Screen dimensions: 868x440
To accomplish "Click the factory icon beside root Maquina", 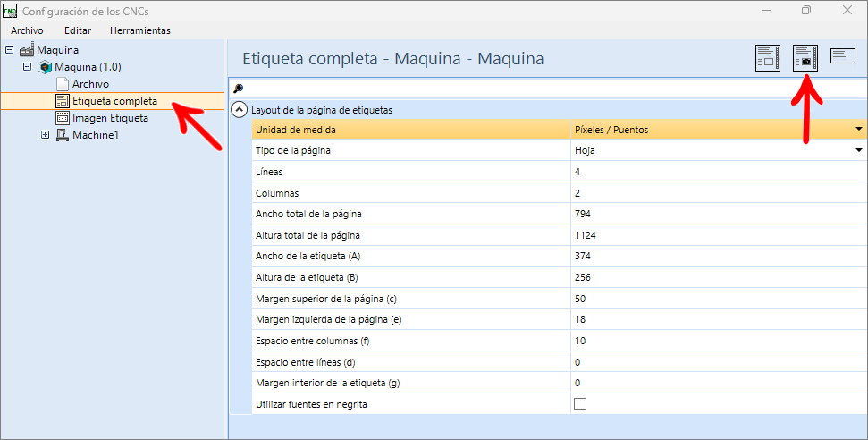I will click(x=27, y=50).
